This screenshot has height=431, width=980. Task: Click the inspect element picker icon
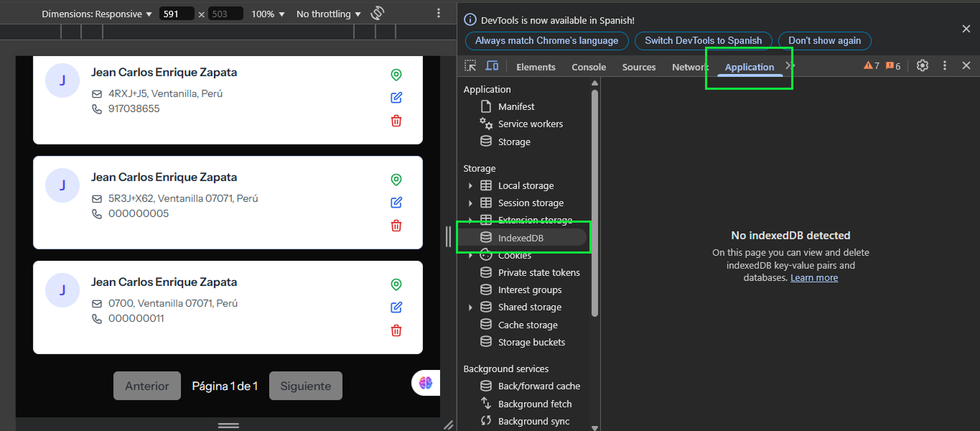pyautogui.click(x=470, y=66)
